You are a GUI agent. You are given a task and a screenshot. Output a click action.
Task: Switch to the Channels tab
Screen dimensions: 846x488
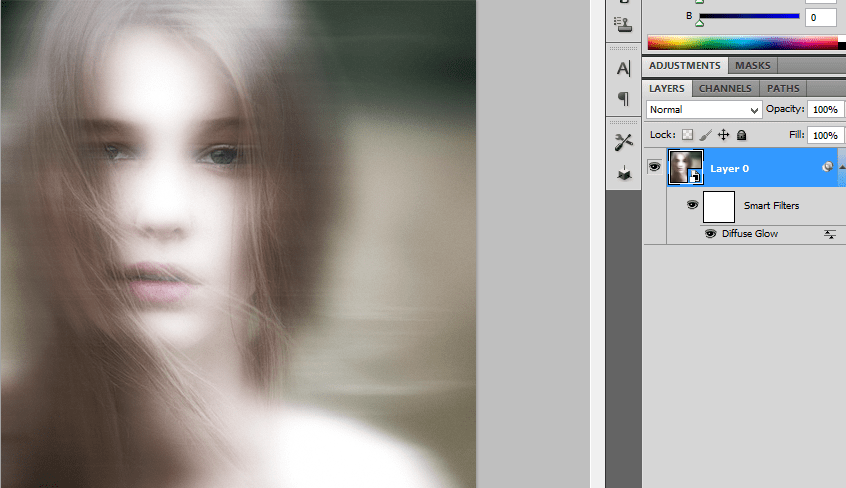click(724, 88)
